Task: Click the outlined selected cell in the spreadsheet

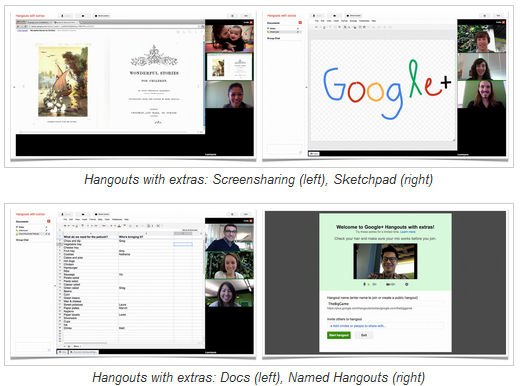Action: click(183, 245)
